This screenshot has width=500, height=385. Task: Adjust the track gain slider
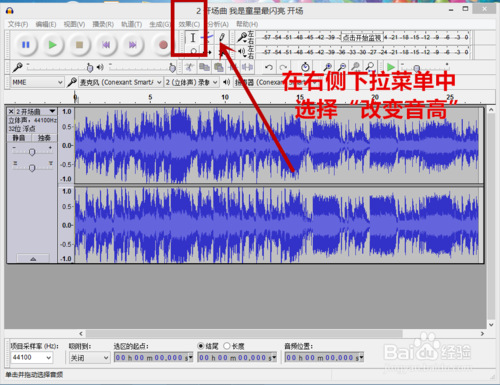(x=32, y=152)
